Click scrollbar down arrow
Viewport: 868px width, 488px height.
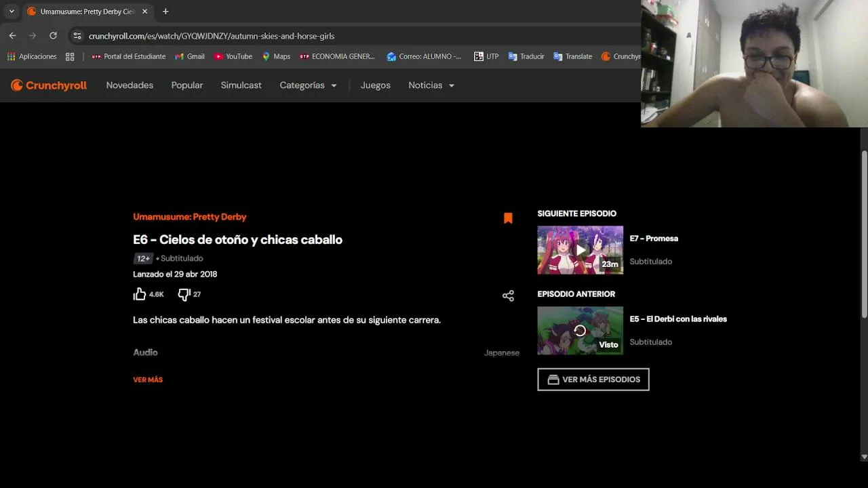(864, 457)
